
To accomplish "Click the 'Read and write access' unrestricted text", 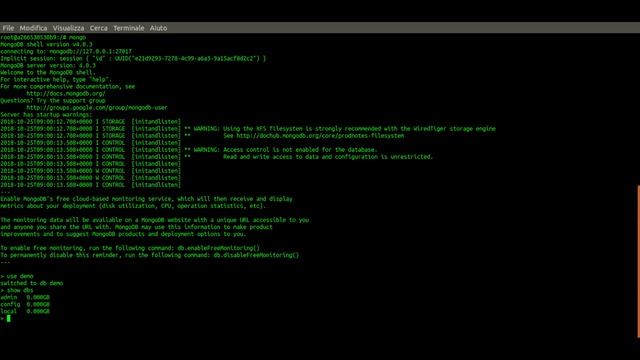I will [x=328, y=157].
